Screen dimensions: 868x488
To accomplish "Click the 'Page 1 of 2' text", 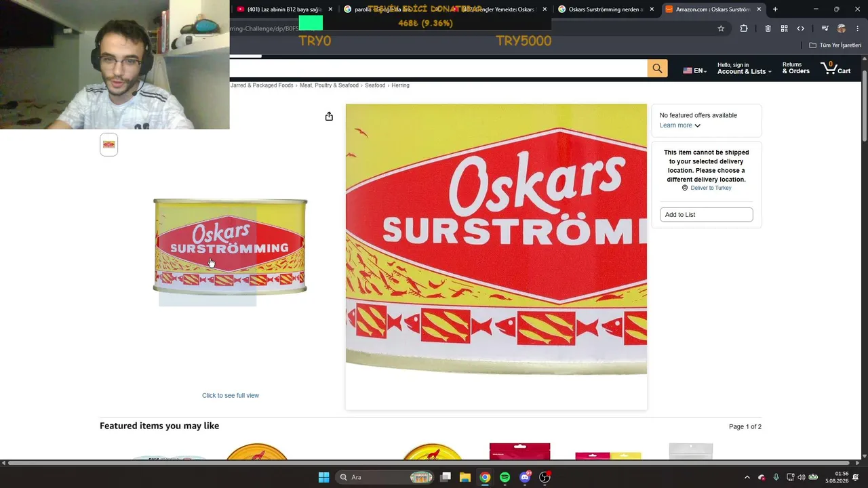I will tap(745, 427).
